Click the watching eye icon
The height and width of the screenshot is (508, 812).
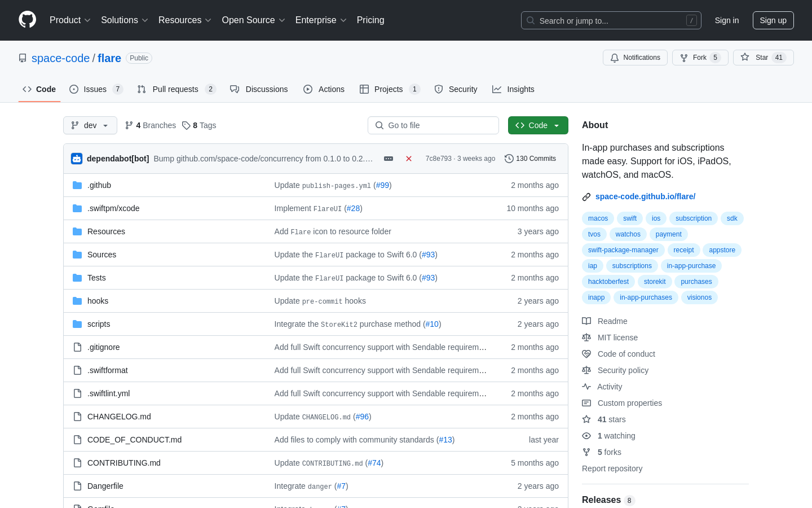coord(586,436)
